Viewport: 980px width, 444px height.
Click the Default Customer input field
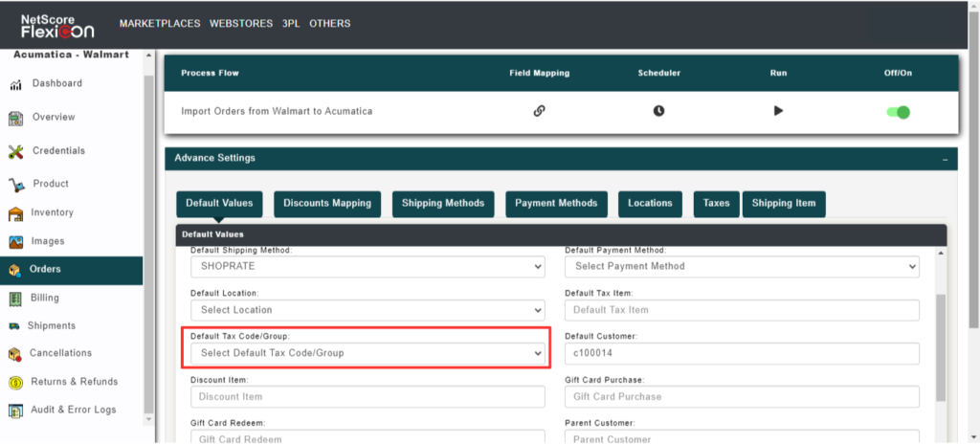pyautogui.click(x=742, y=353)
